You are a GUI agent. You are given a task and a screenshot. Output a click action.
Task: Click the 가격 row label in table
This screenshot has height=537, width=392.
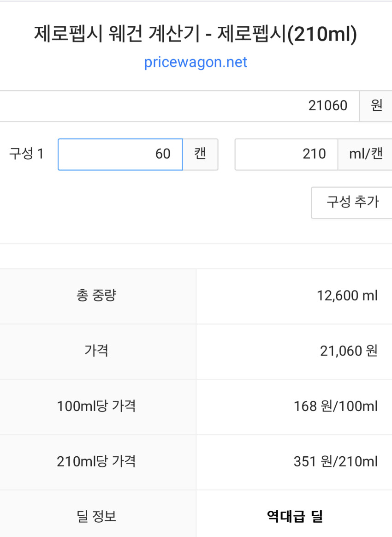point(96,351)
